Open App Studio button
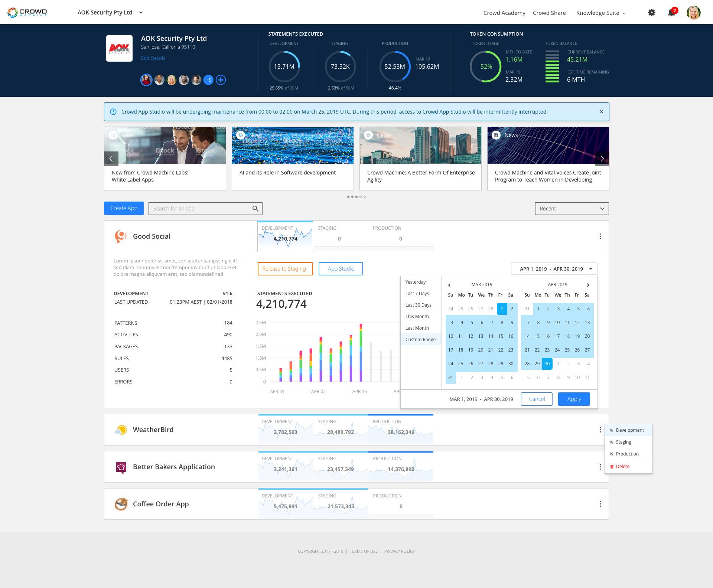The width and height of the screenshot is (713, 588). (341, 269)
